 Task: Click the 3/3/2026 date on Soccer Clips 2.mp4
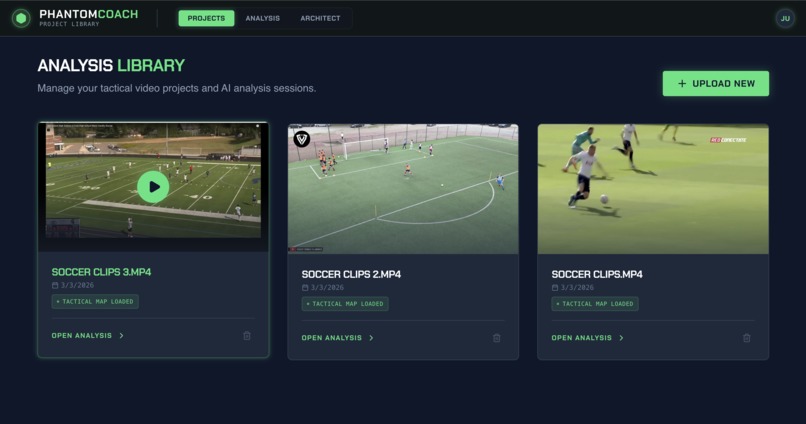tap(327, 288)
